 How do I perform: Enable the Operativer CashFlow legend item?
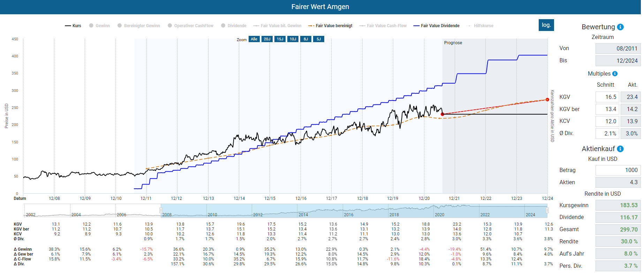[x=190, y=26]
